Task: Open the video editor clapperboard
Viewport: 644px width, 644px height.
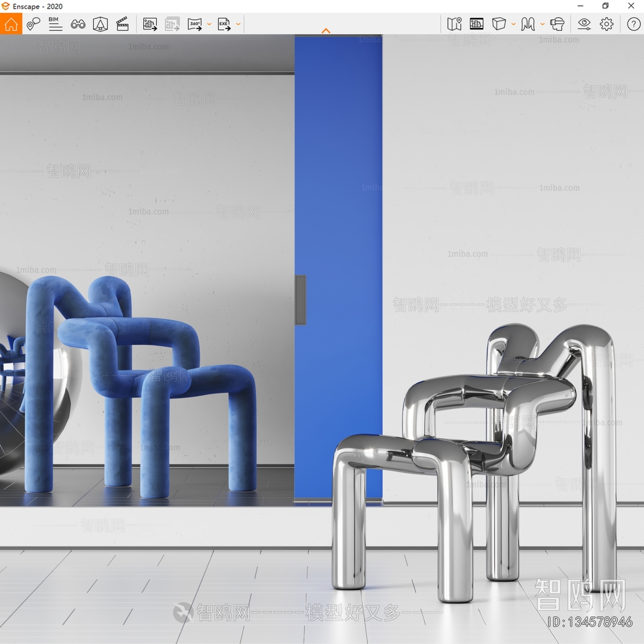Action: tap(122, 24)
